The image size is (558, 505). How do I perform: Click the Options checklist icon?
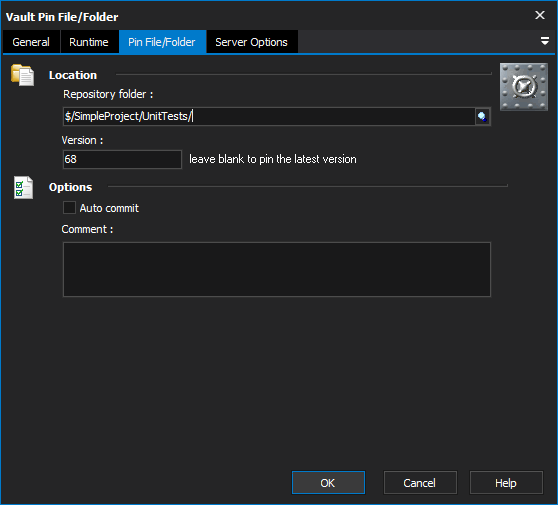23,188
